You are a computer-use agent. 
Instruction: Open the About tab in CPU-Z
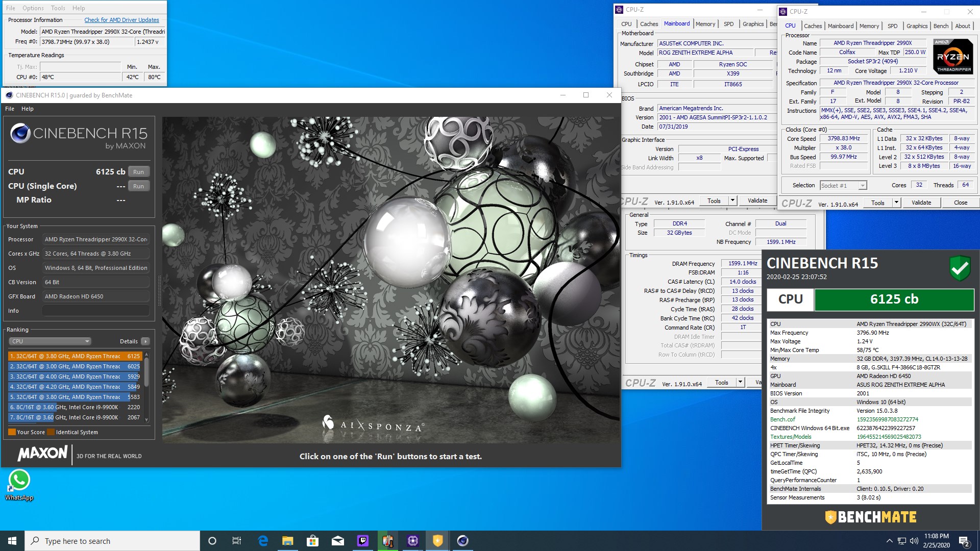[963, 26]
